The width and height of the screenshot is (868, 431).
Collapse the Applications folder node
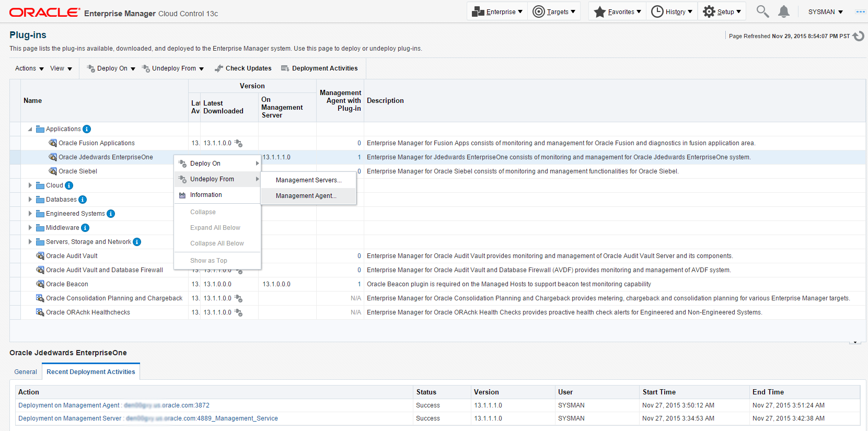tap(30, 129)
